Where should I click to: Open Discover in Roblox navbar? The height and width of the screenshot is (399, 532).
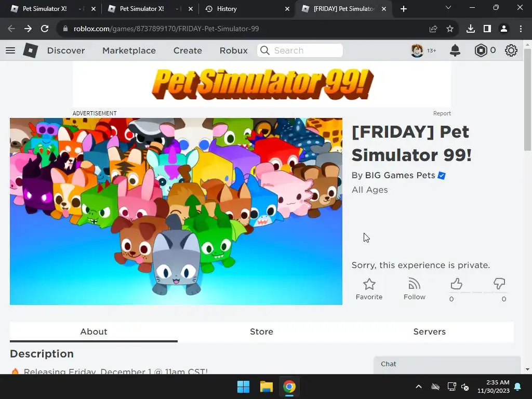pyautogui.click(x=66, y=50)
